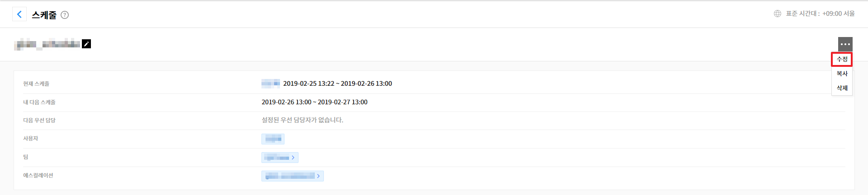Select 수정 from the options menu
The width and height of the screenshot is (868, 195).
click(842, 59)
